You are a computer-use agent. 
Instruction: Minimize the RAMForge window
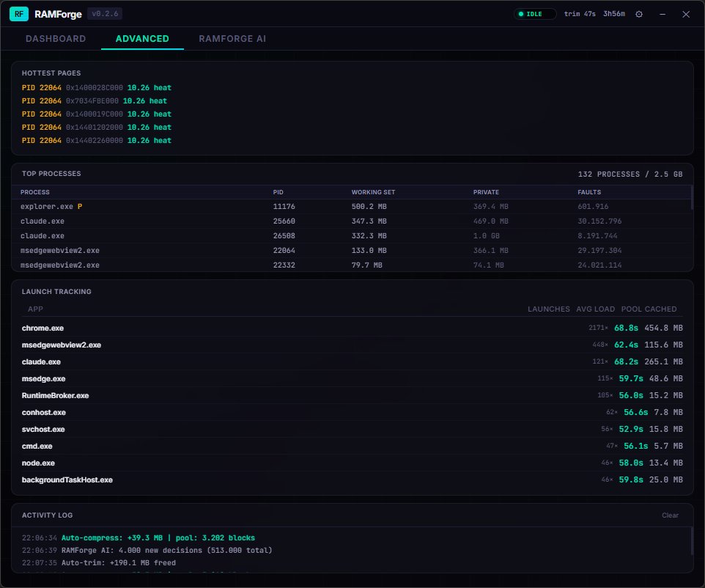[662, 14]
